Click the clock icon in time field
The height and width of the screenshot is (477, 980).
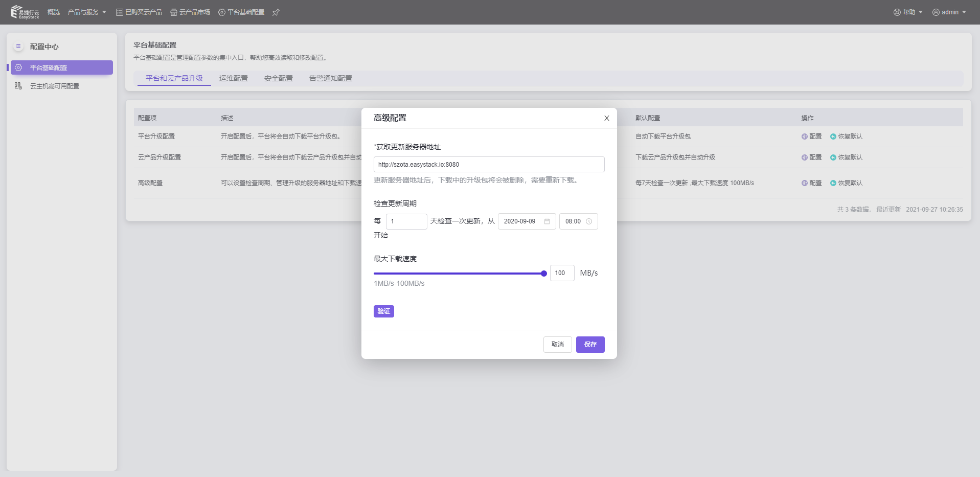(589, 221)
